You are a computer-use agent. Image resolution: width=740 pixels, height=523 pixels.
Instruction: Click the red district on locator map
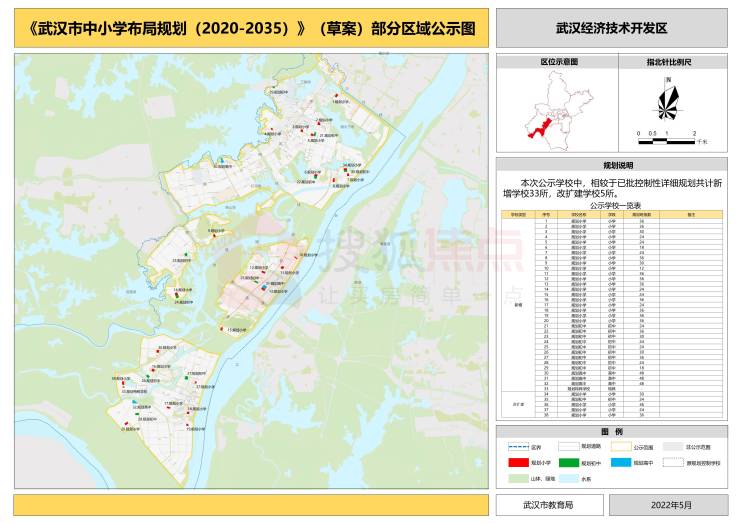pos(540,129)
